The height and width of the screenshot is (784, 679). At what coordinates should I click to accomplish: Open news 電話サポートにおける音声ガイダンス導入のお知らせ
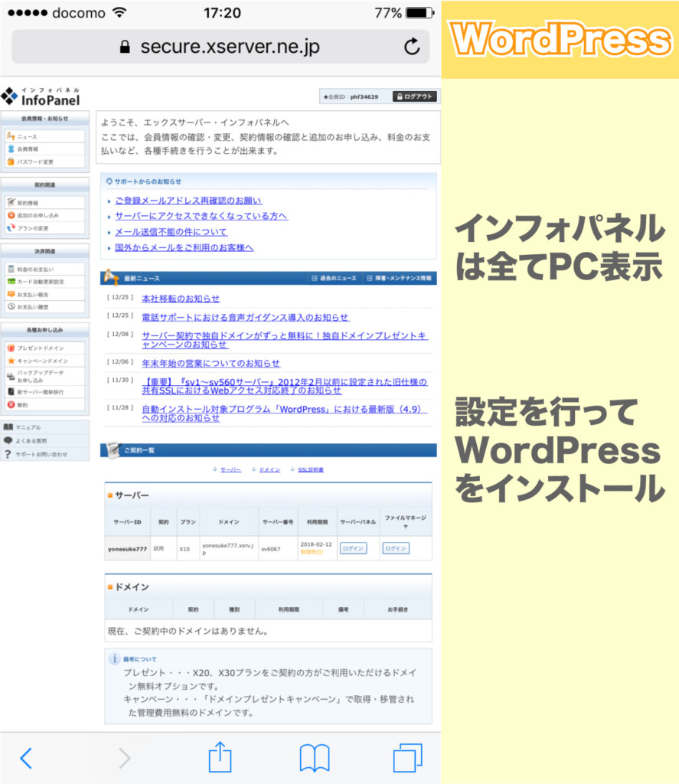(x=246, y=318)
